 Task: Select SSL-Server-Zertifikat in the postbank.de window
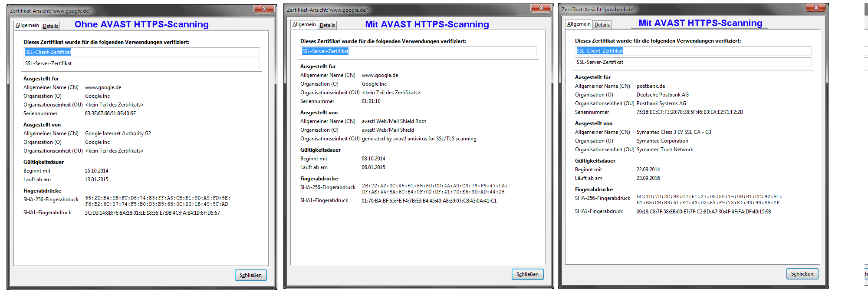click(693, 62)
